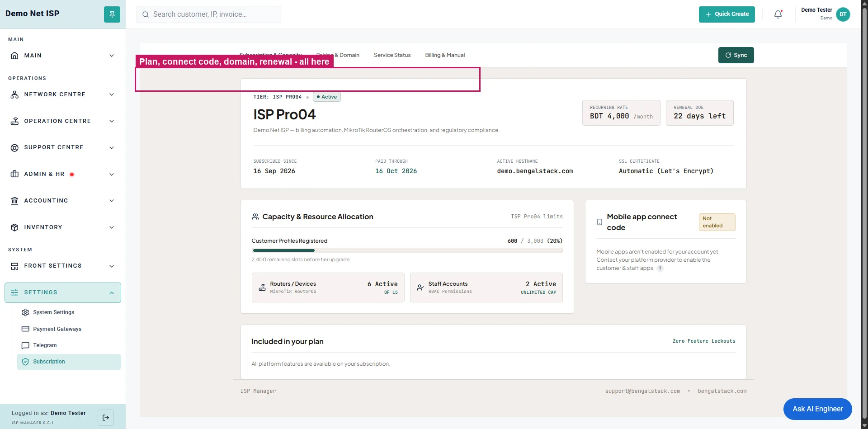
Task: Click the Front Settings layout icon
Action: pyautogui.click(x=14, y=266)
